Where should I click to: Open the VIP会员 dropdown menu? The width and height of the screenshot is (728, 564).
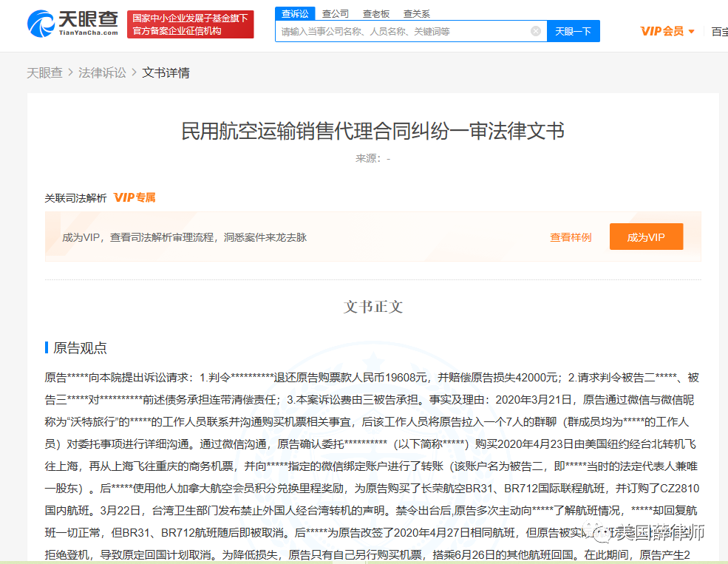pyautogui.click(x=666, y=31)
